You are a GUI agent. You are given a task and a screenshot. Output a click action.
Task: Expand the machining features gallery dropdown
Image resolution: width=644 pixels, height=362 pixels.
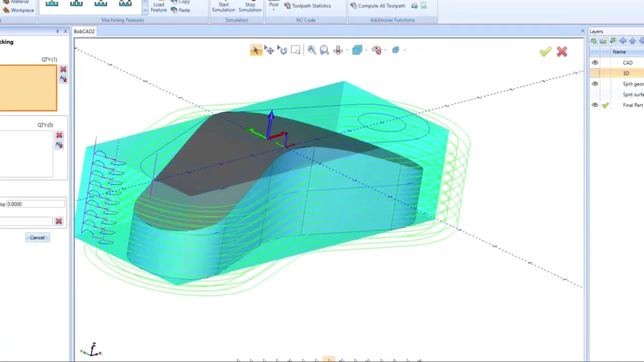point(145,11)
